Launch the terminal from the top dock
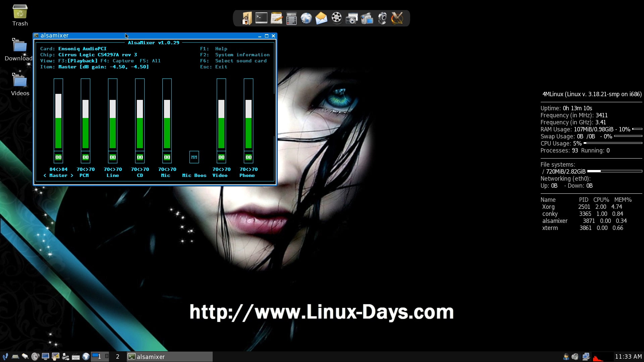This screenshot has height=362, width=644. [261, 18]
